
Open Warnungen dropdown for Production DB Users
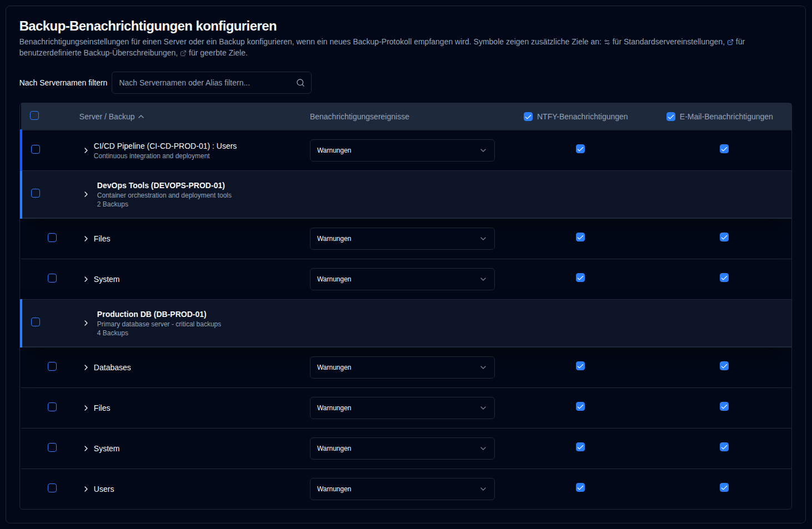402,489
